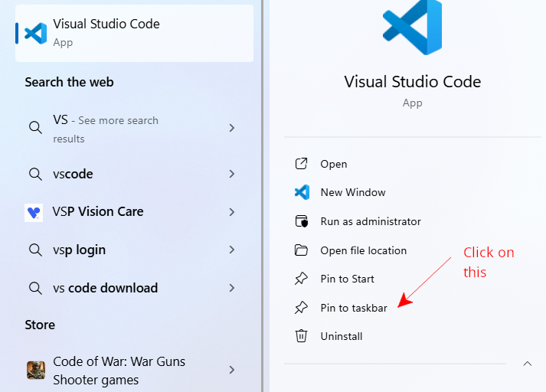Image resolution: width=546 pixels, height=392 pixels.
Task: Click the pin icon beside Pin to Start
Action: pos(301,279)
